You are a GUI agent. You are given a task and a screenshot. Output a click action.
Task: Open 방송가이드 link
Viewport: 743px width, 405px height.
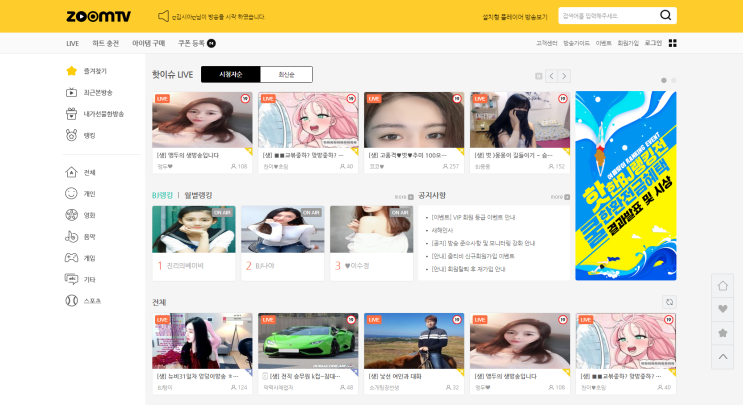click(576, 43)
